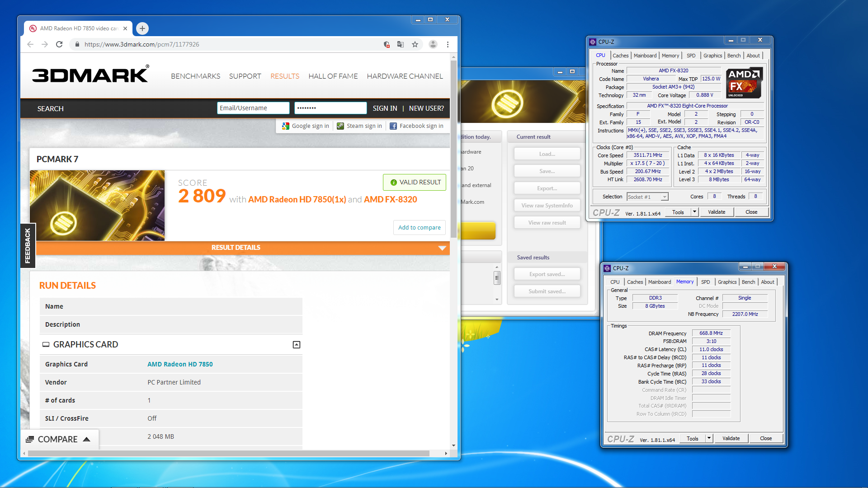
Task: Open the Results menu
Action: click(285, 76)
